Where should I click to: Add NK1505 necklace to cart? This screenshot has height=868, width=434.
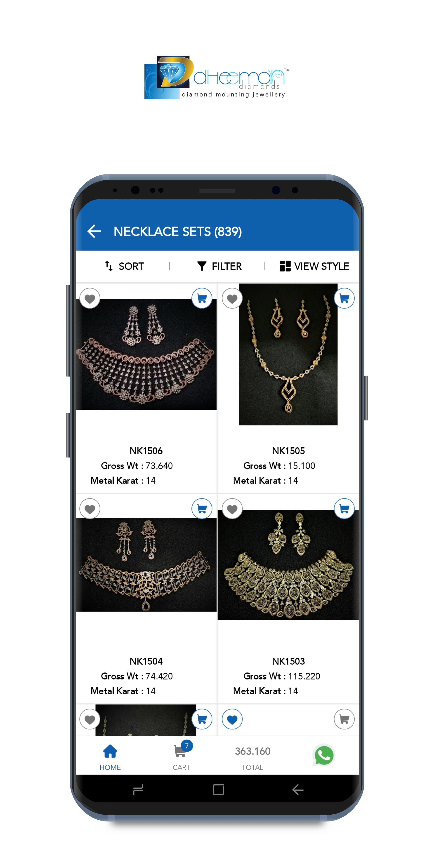(x=344, y=298)
